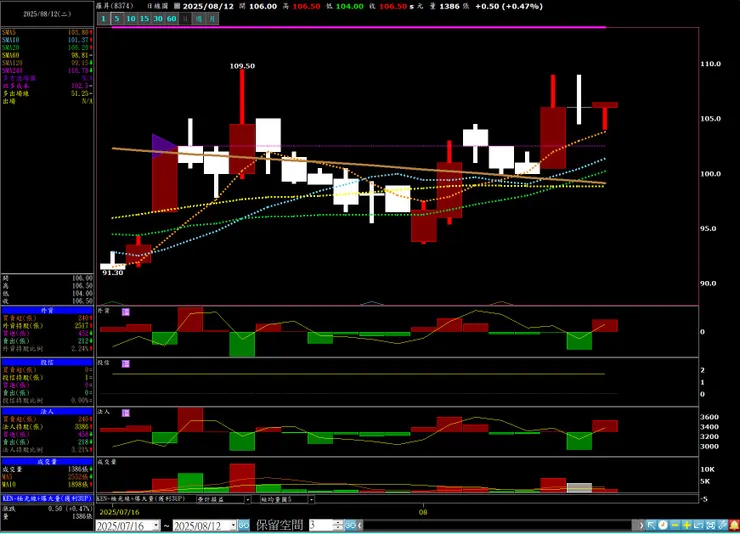Click the orange clock icon
The width and height of the screenshot is (740, 534).
point(663,525)
